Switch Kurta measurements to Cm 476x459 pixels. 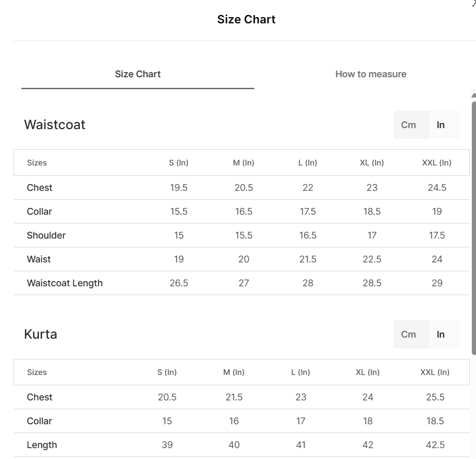click(x=409, y=335)
